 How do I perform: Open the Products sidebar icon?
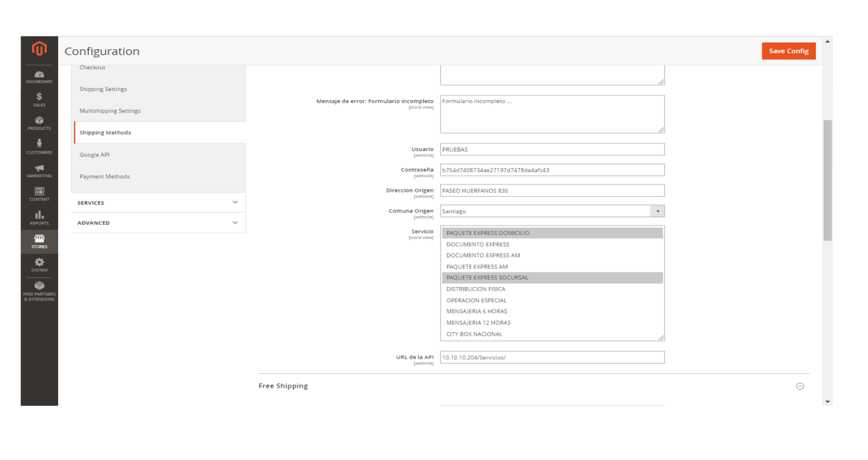[39, 123]
